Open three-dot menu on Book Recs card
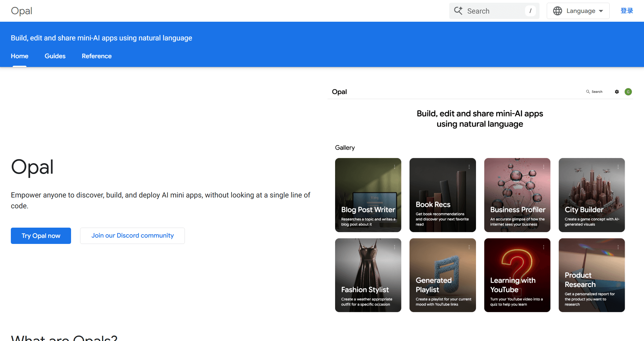This screenshot has height=341, width=644. 469,167
